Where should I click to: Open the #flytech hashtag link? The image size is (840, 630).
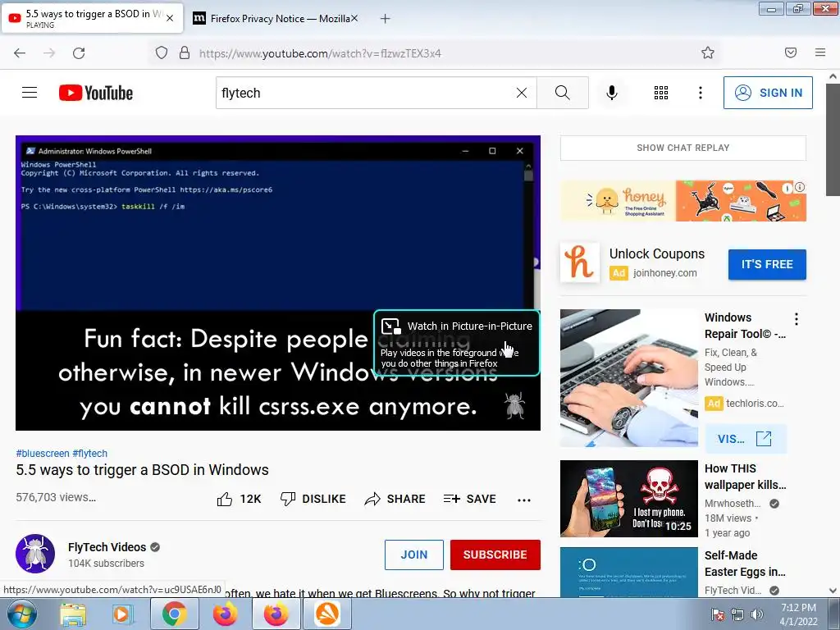pyautogui.click(x=90, y=453)
